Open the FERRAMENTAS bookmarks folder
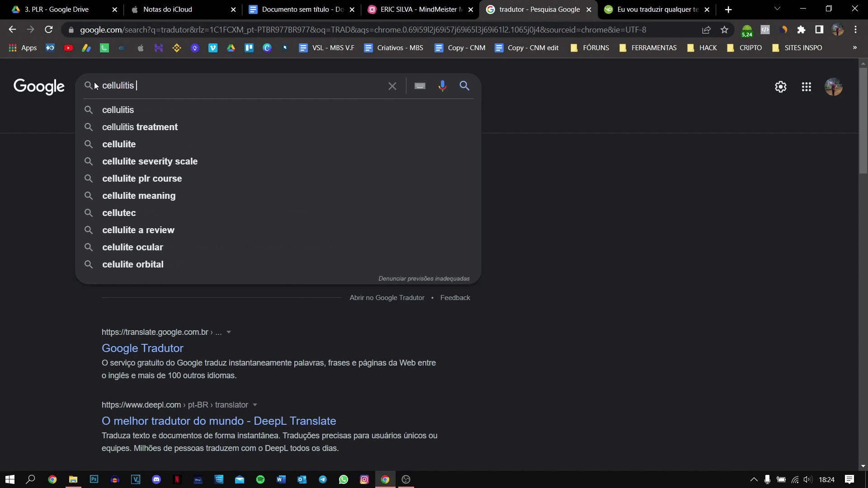 pos(648,48)
